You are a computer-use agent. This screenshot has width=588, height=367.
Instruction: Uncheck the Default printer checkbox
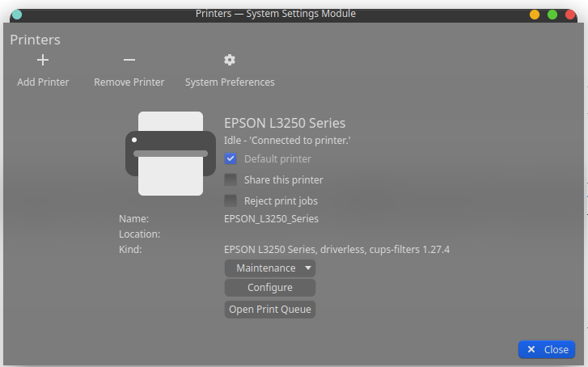point(231,158)
